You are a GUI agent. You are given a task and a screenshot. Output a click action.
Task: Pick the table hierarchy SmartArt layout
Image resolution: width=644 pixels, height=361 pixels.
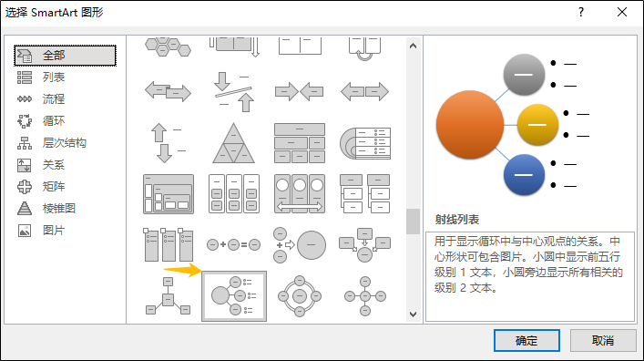(x=300, y=143)
